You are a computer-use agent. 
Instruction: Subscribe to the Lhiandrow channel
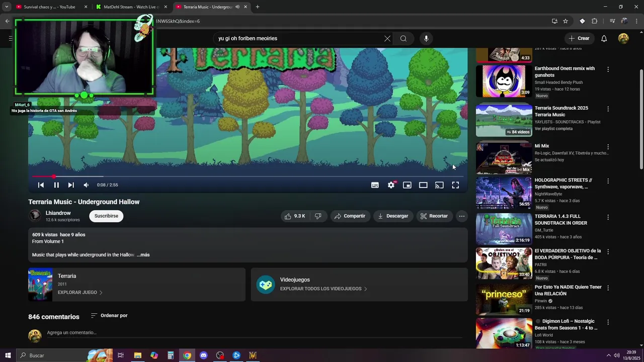click(x=106, y=216)
